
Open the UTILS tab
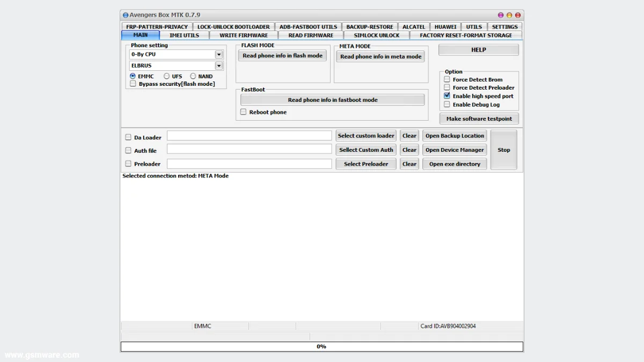click(474, 27)
